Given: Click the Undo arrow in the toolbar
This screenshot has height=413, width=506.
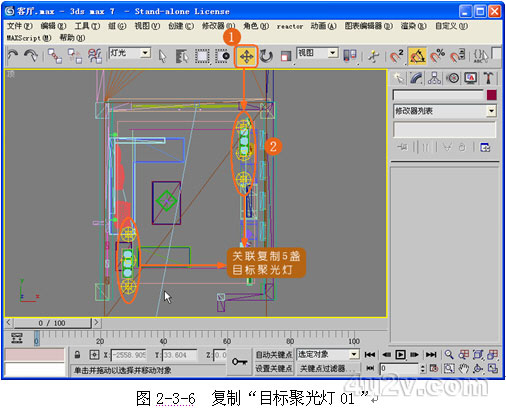Looking at the screenshot, I should [x=13, y=56].
